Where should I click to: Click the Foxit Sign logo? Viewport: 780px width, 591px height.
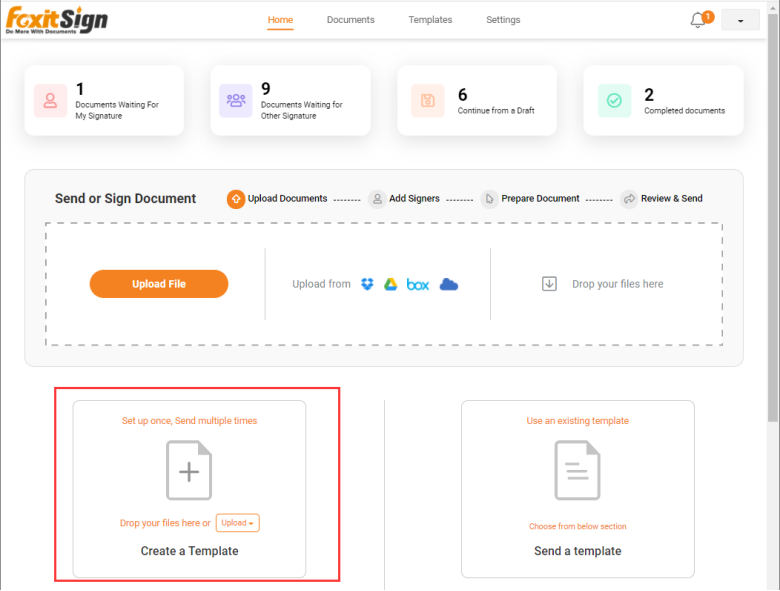pos(56,20)
